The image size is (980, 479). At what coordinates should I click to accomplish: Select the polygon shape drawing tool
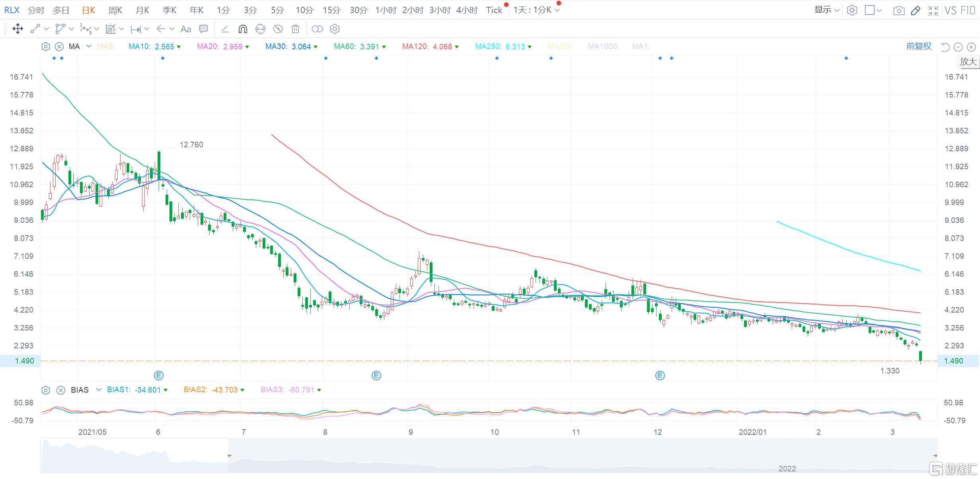coord(60,29)
